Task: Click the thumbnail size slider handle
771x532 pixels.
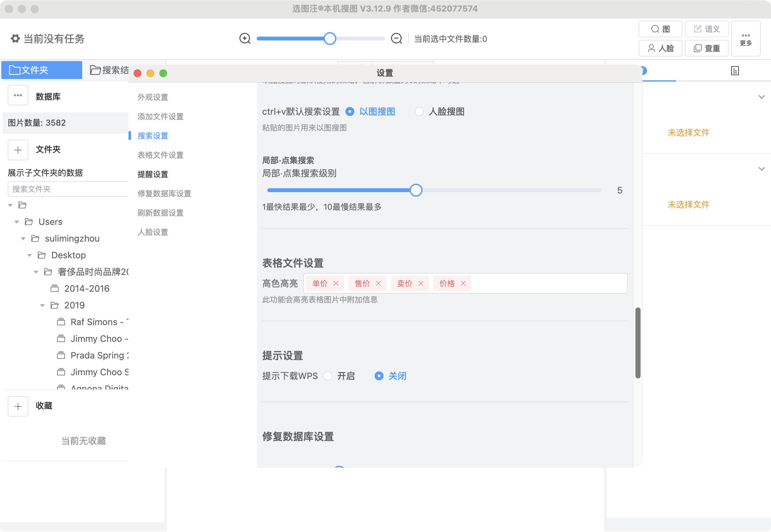Action: [330, 39]
